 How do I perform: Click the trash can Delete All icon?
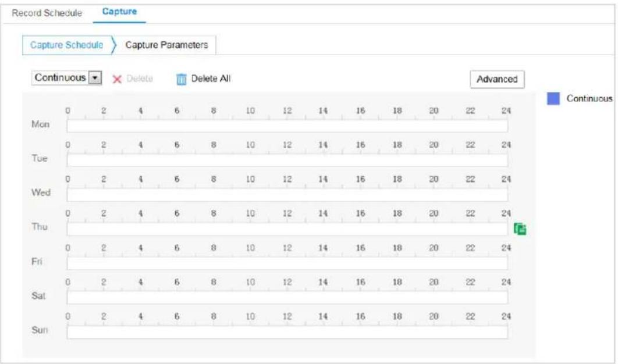tap(182, 79)
